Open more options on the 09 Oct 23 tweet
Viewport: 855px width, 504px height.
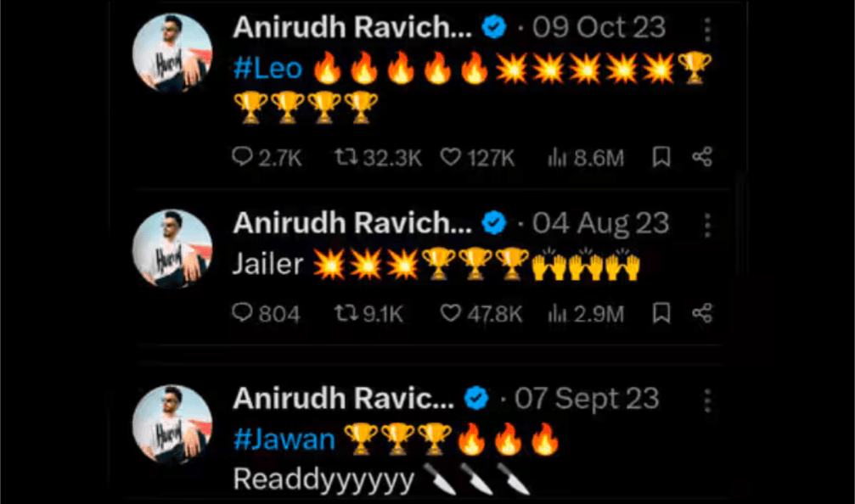pyautogui.click(x=707, y=30)
